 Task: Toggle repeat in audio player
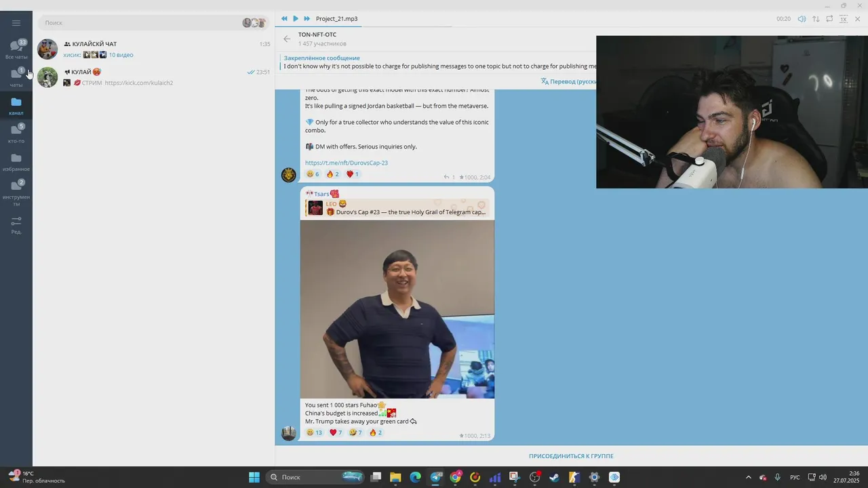(829, 19)
